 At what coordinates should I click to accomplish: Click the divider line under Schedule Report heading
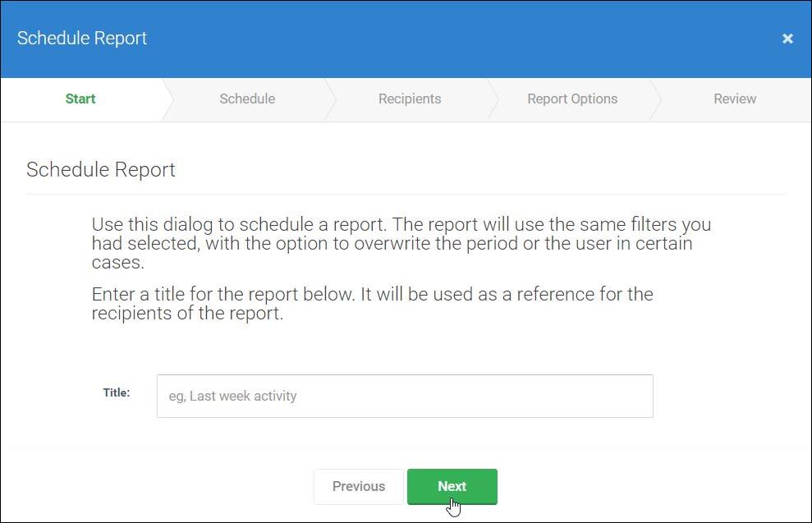[406, 195]
